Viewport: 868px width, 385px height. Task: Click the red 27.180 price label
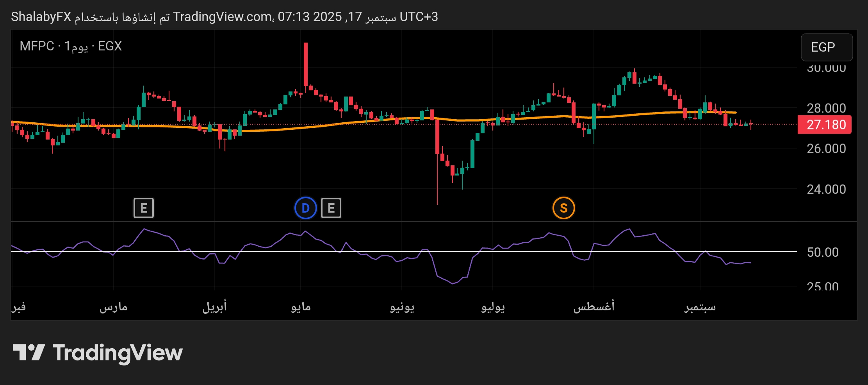(825, 125)
